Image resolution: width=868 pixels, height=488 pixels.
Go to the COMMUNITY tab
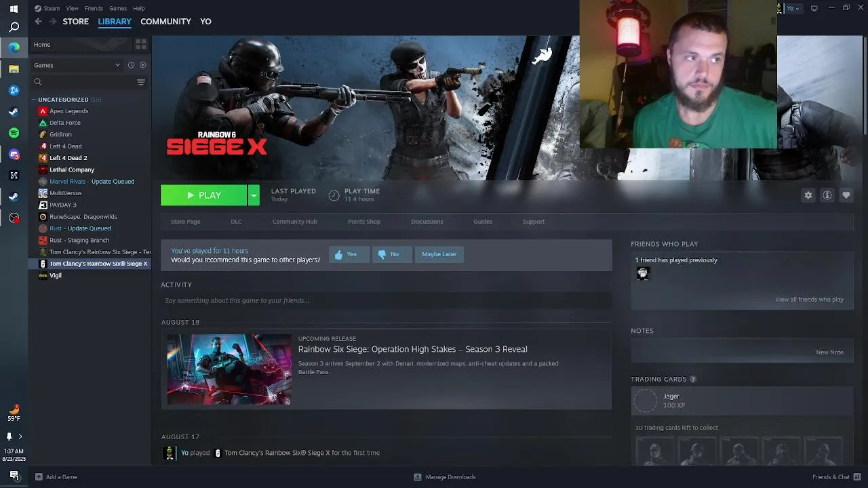165,22
